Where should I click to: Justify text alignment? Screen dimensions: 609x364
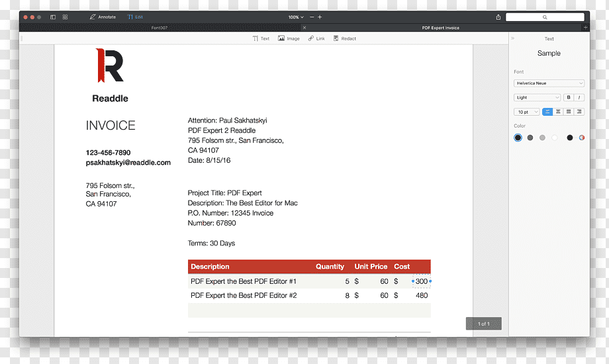[569, 112]
